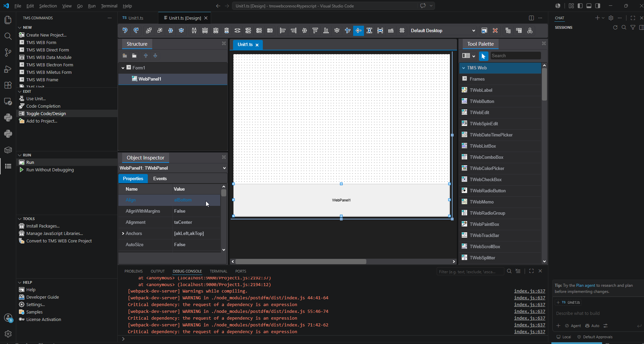Image resolution: width=644 pixels, height=344 pixels.
Task: Toggle the Secondary Side Bar layout button
Action: (598, 6)
